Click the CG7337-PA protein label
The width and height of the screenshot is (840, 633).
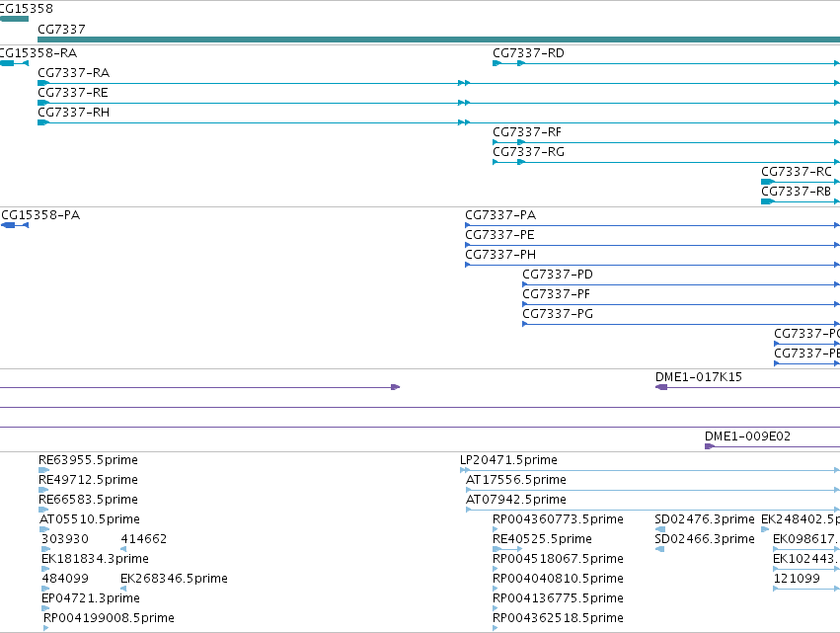500,215
